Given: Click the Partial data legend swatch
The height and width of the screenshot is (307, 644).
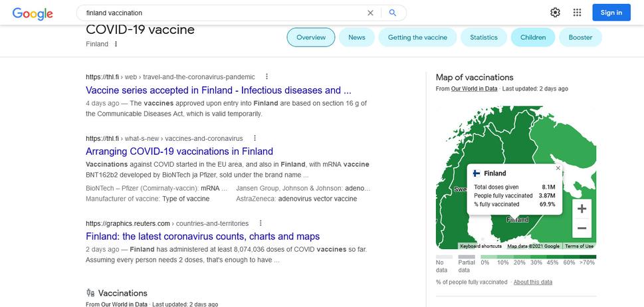Looking at the screenshot, I should pos(466,257).
